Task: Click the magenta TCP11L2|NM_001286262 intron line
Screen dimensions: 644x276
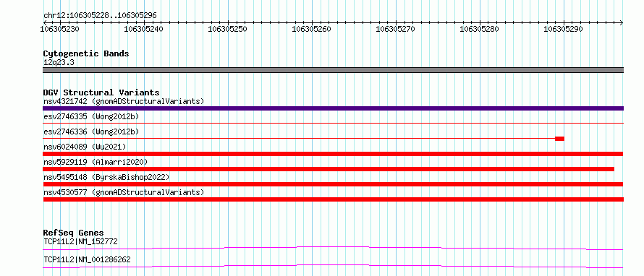Action: click(x=333, y=266)
